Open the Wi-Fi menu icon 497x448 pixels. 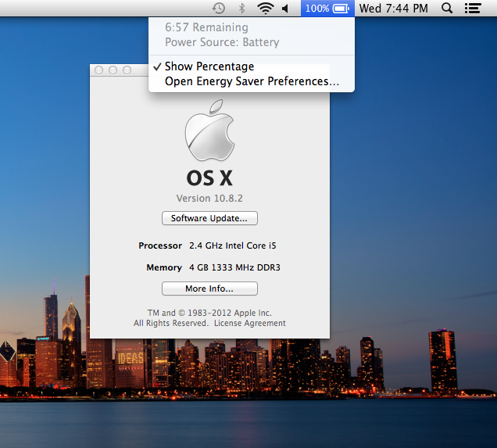[265, 9]
